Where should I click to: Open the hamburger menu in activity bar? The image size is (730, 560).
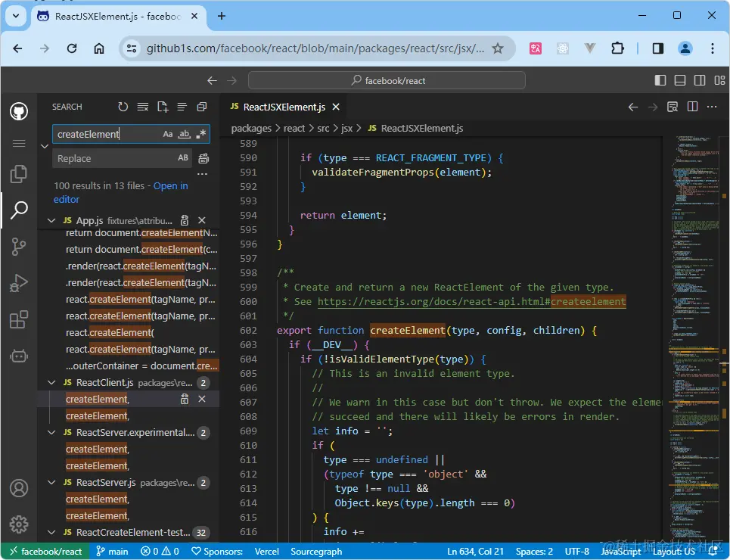point(19,143)
